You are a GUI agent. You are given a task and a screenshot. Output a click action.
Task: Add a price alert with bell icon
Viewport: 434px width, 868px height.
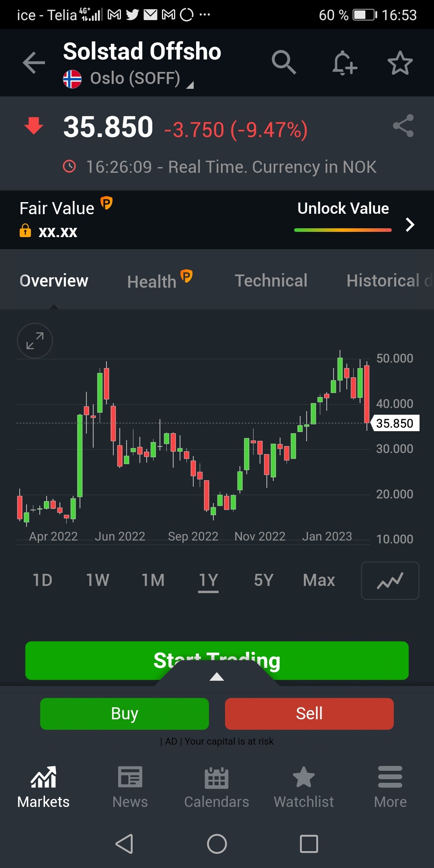click(x=344, y=63)
